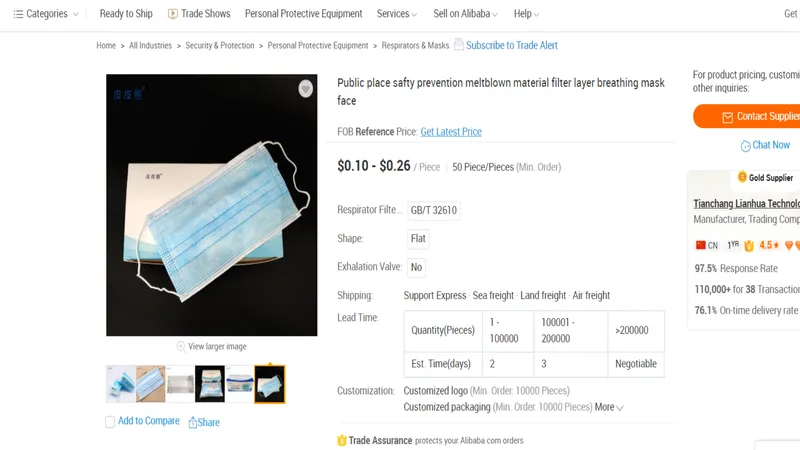Open the Services dropdown menu
This screenshot has height=450, width=800.
click(x=397, y=14)
